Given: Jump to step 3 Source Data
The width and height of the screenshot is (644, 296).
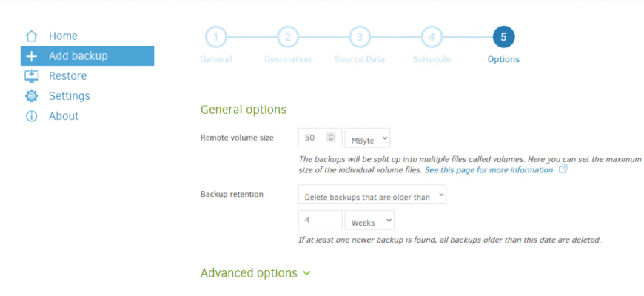Looking at the screenshot, I should tap(359, 36).
